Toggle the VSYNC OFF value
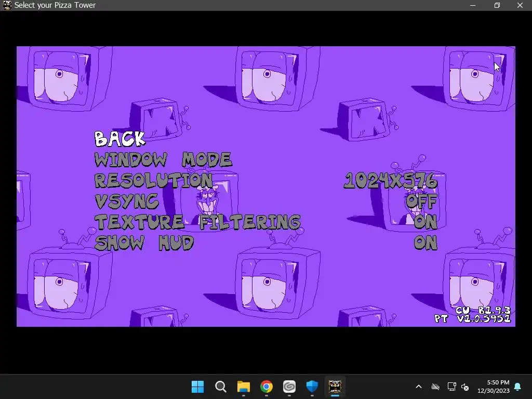Screen dimensions: 532x399 click(x=421, y=201)
